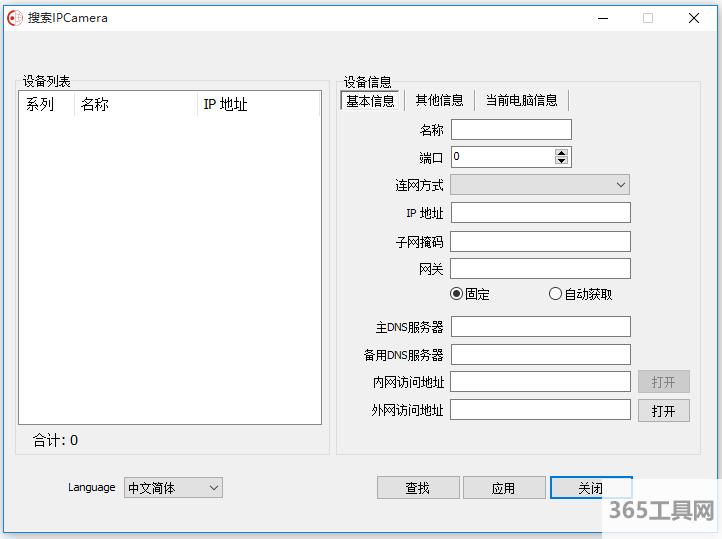The height and width of the screenshot is (539, 722).
Task: Switch to the 当前电脑信息 tab
Action: pos(521,100)
